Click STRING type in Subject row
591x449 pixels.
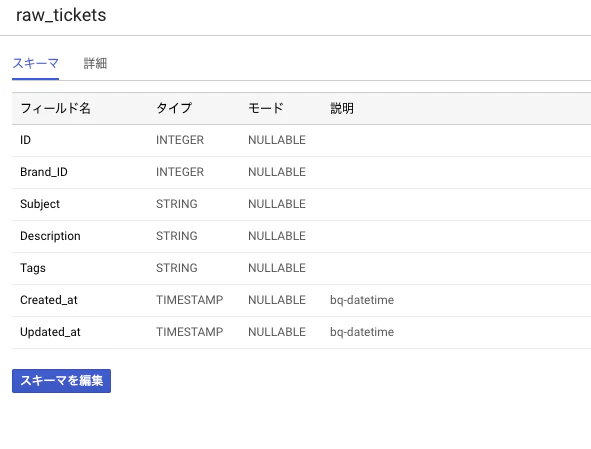pos(177,204)
